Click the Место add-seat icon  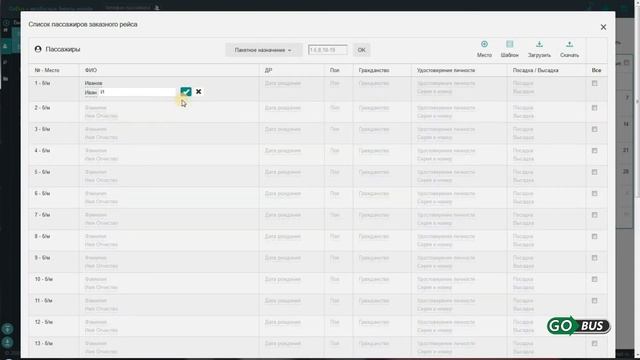point(484,44)
